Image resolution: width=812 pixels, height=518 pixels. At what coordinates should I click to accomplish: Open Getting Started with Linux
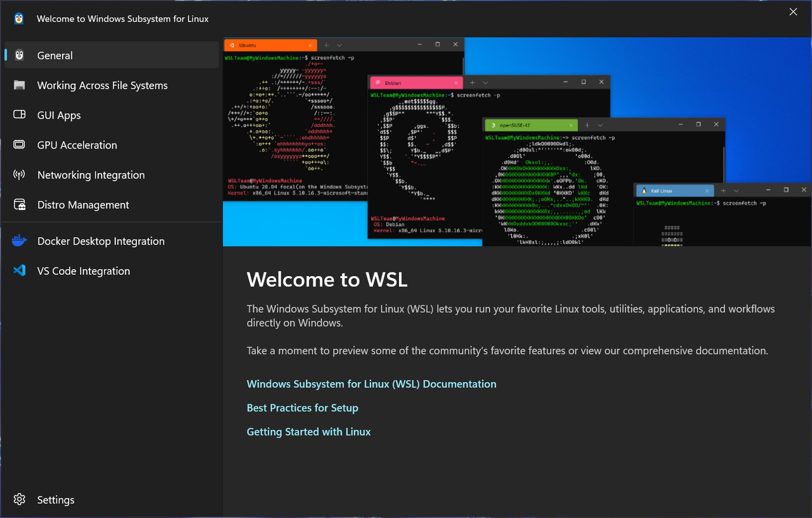point(308,432)
